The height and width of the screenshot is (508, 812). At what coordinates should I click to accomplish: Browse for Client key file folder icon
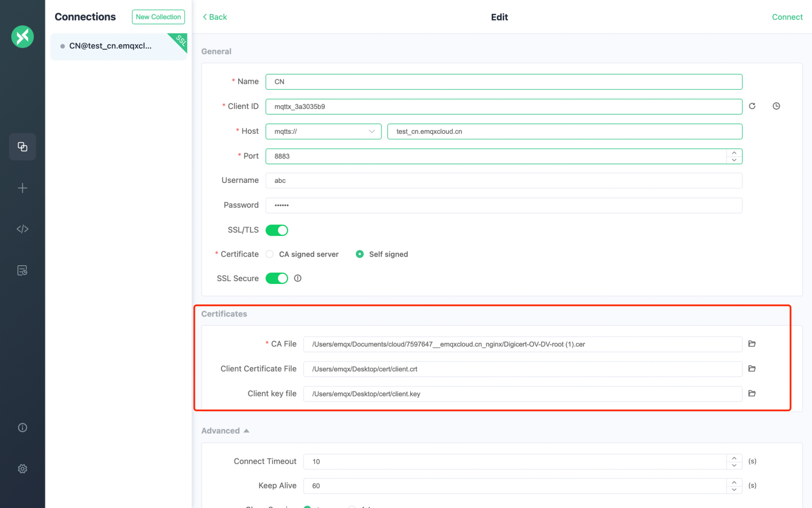(x=752, y=393)
